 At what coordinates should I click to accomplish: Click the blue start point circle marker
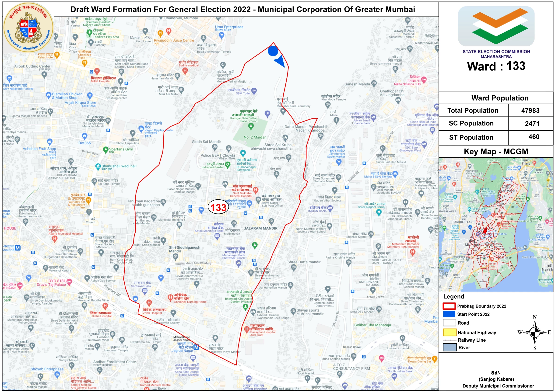point(273,51)
